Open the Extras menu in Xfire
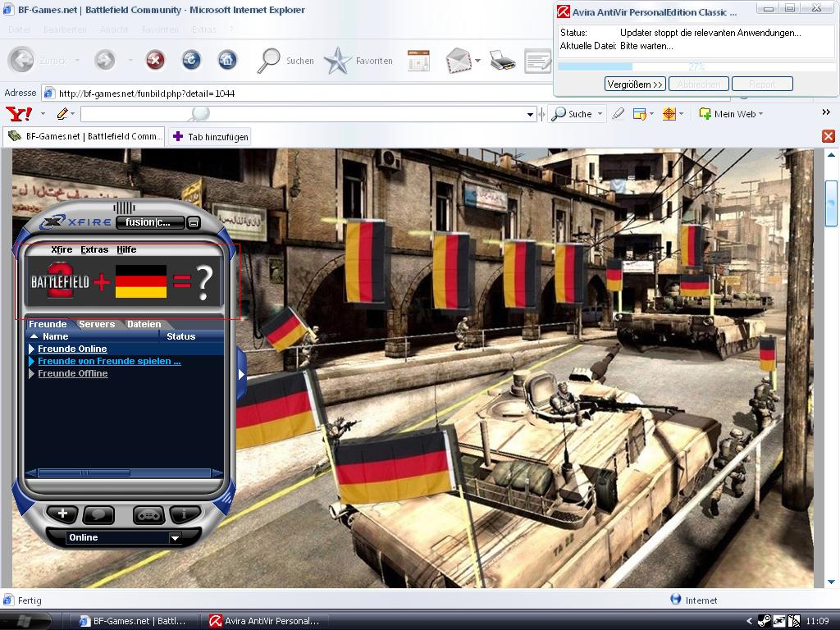The width and height of the screenshot is (840, 630). (94, 249)
